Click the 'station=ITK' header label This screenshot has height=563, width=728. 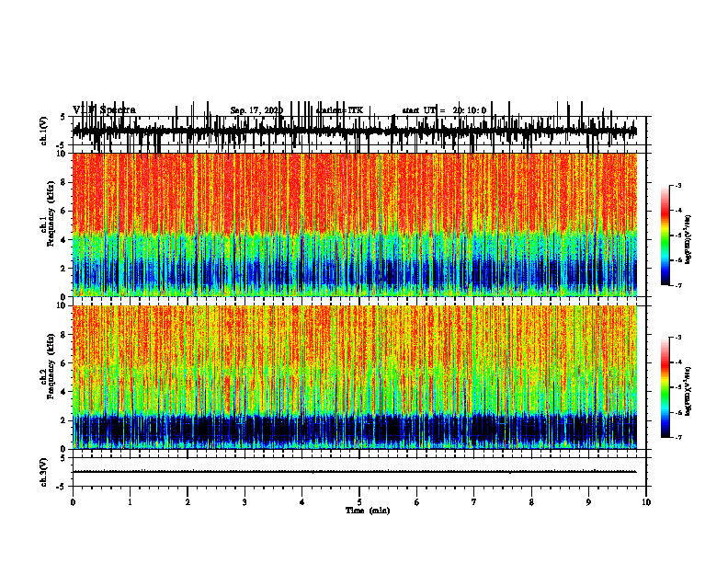[x=339, y=110]
